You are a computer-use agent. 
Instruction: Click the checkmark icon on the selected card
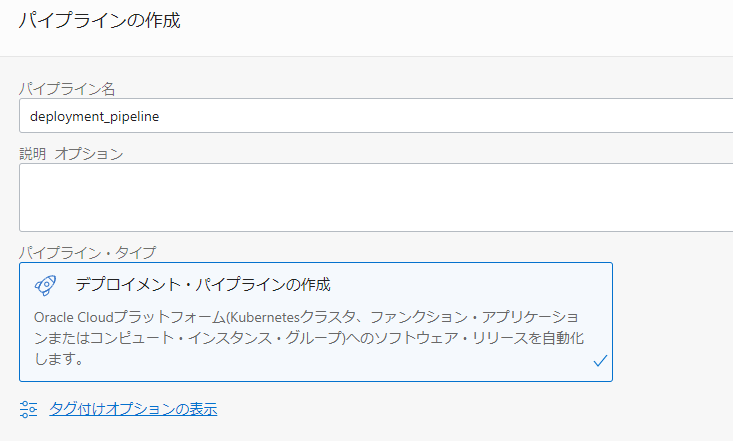click(x=600, y=362)
